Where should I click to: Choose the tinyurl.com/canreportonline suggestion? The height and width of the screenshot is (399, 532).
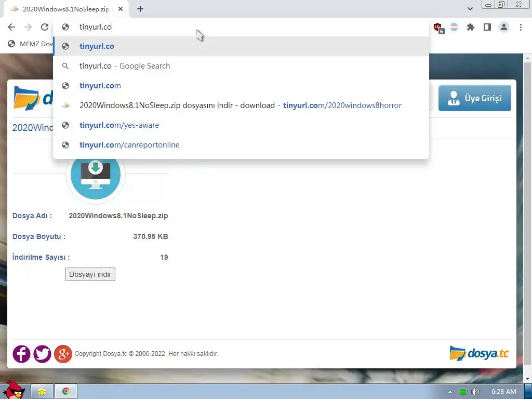point(241,144)
